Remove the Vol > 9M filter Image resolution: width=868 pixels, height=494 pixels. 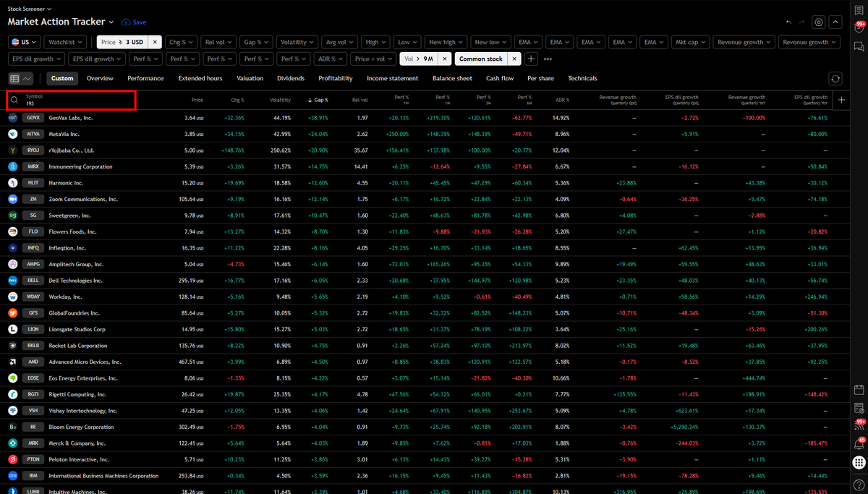(444, 59)
